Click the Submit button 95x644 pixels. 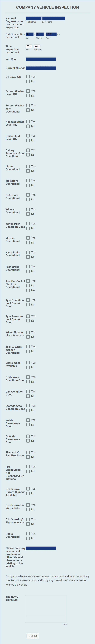point(33,636)
